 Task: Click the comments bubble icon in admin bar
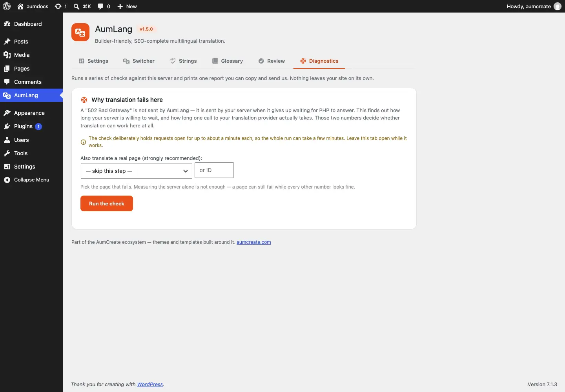point(101,6)
